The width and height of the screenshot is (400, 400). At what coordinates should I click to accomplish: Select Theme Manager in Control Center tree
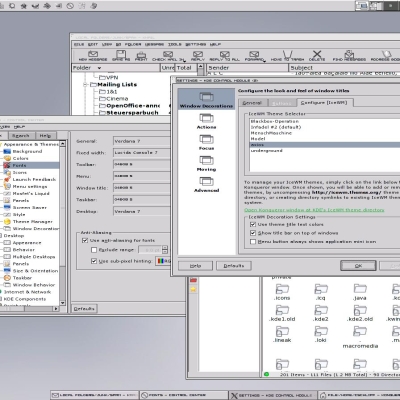33,222
